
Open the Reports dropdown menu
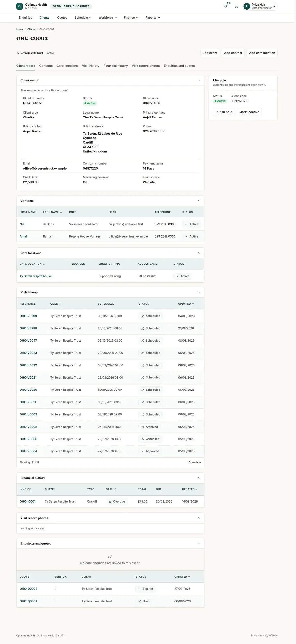pyautogui.click(x=153, y=18)
